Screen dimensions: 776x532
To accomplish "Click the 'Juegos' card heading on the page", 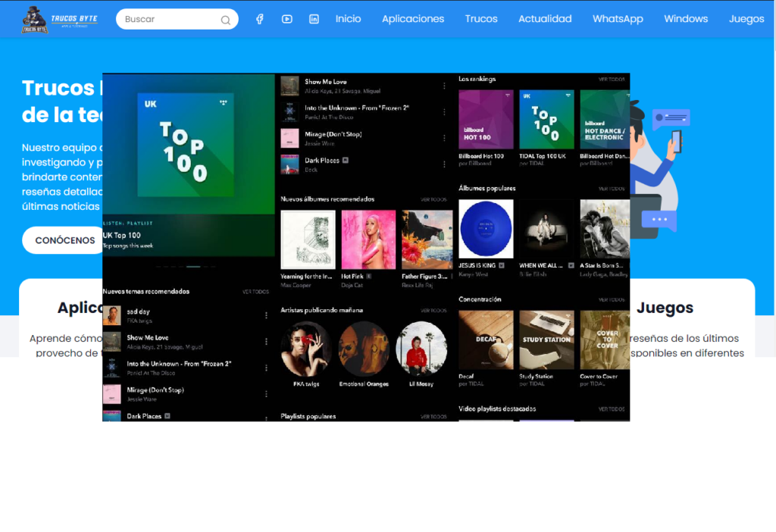I will point(665,308).
